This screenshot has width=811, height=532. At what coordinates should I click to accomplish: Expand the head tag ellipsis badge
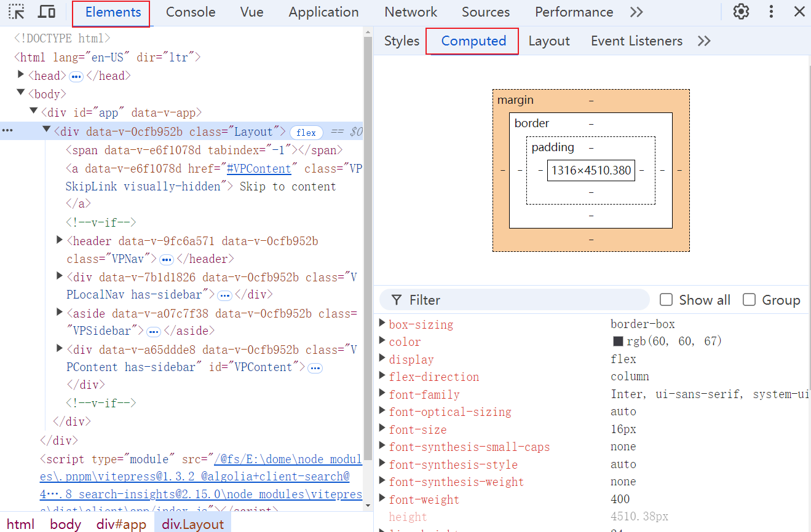[x=76, y=76]
